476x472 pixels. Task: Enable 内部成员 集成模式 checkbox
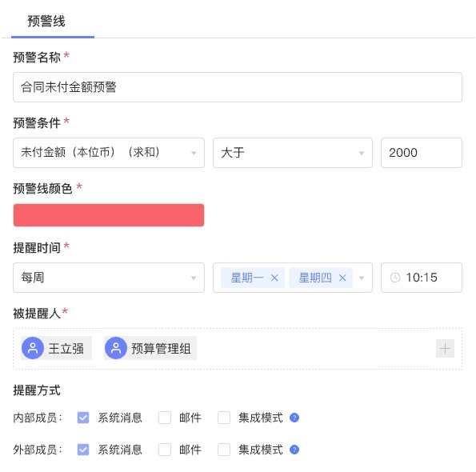pyautogui.click(x=224, y=418)
